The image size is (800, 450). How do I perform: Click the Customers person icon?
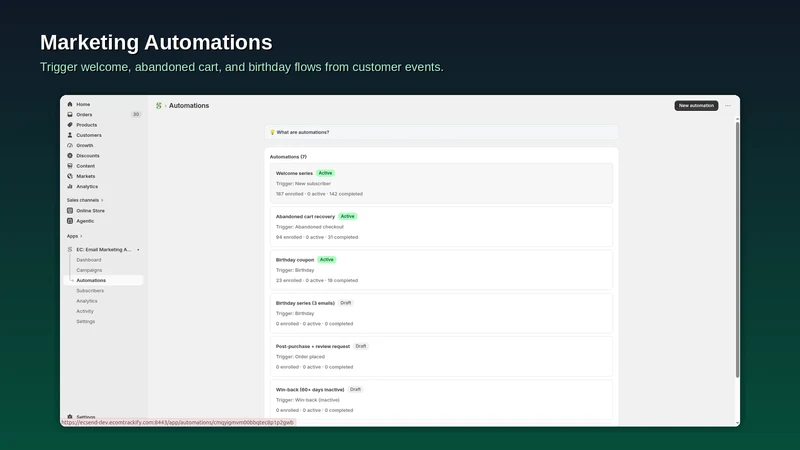70,135
